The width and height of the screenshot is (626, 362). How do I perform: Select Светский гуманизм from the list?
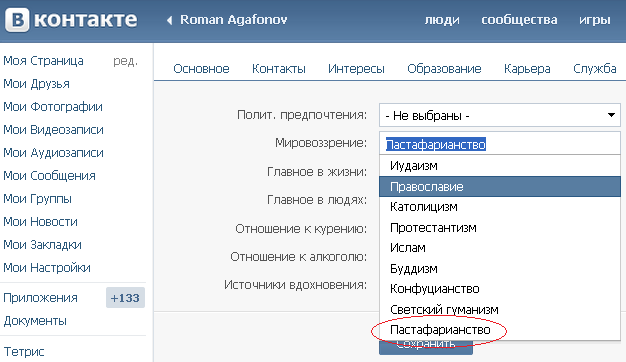click(x=500, y=309)
